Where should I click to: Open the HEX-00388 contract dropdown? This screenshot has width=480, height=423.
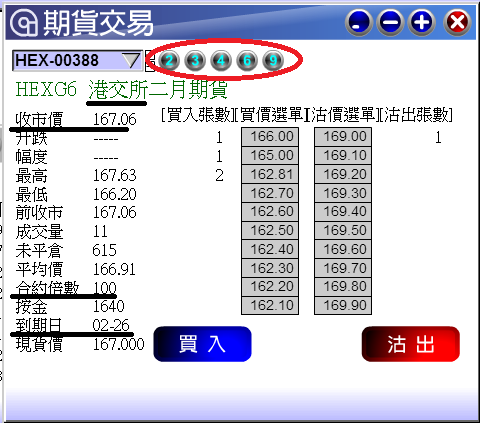[77, 61]
